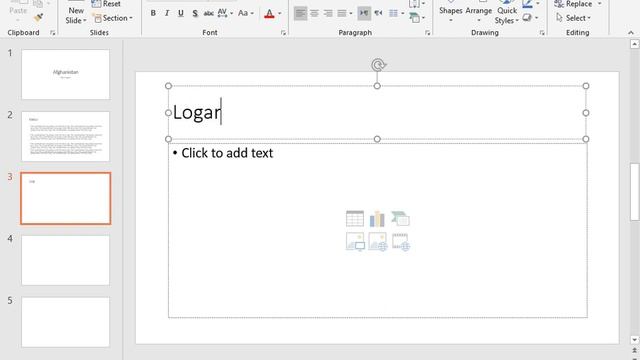The height and width of the screenshot is (360, 640).
Task: Click the Format Painter brush icon
Action: click(x=38, y=17)
